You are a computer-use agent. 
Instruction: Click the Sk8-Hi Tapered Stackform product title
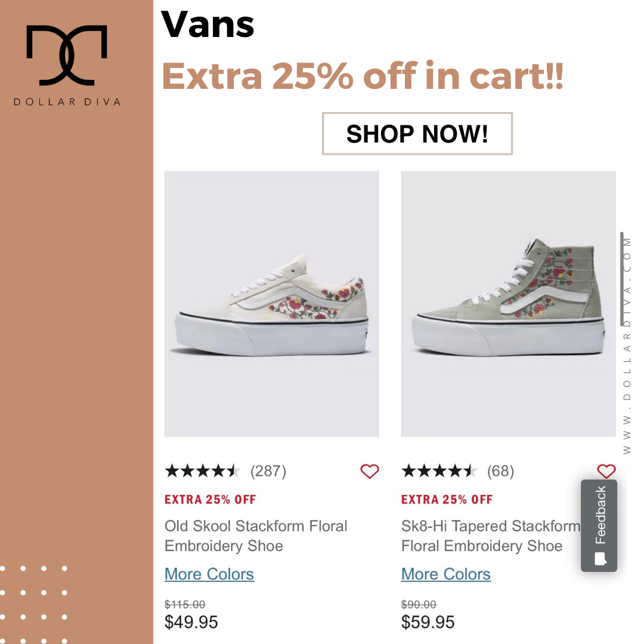click(x=491, y=536)
